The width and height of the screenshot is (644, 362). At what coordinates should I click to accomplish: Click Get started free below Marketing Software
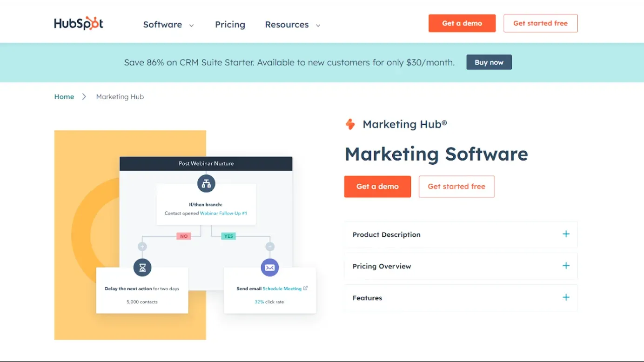456,187
